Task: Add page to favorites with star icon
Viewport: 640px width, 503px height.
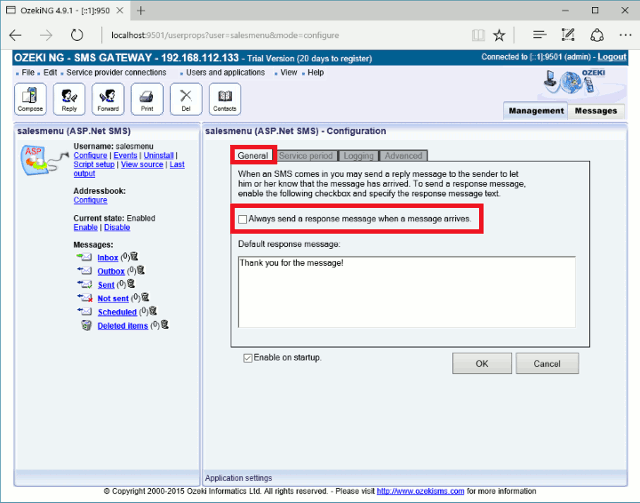Action: tap(499, 35)
